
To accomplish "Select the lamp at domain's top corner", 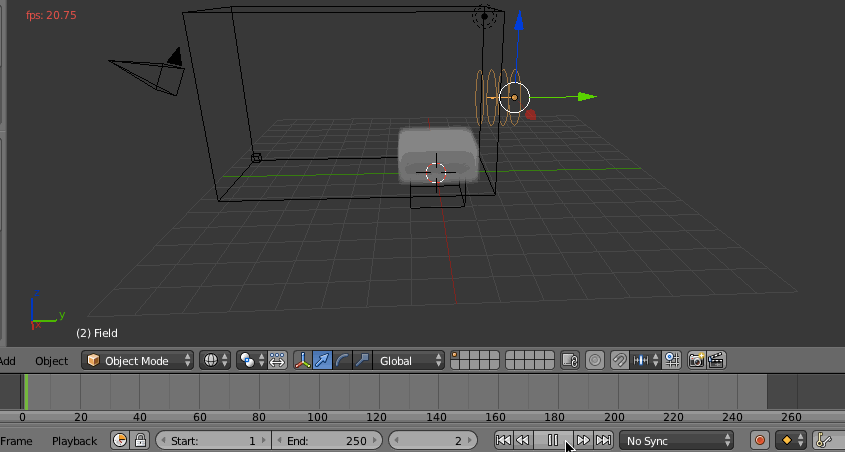I will [x=484, y=16].
